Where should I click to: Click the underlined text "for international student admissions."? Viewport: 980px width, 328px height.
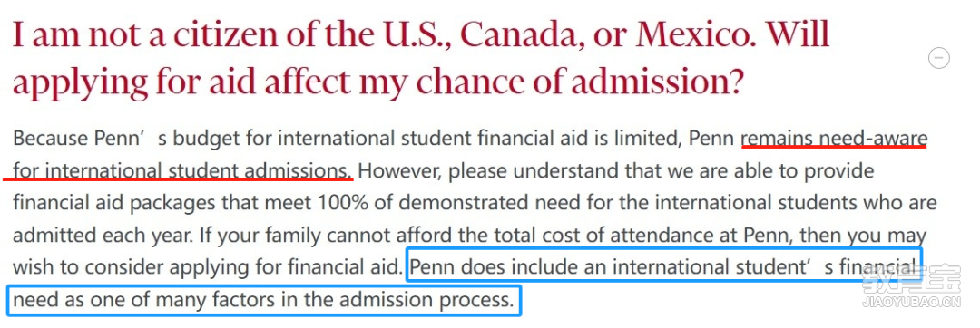point(182,171)
